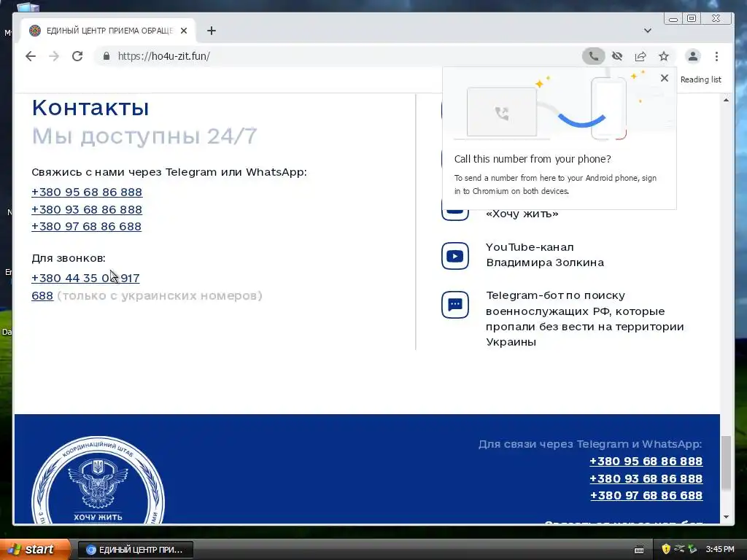The image size is (747, 560).
Task: Open YouTube-канал Владимира Золкина link
Action: (544, 254)
